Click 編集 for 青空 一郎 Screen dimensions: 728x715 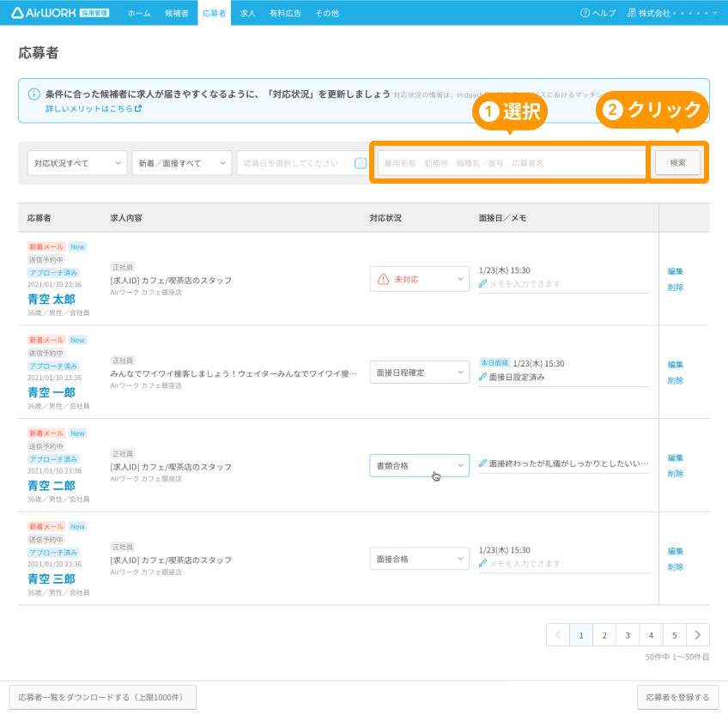(x=676, y=365)
